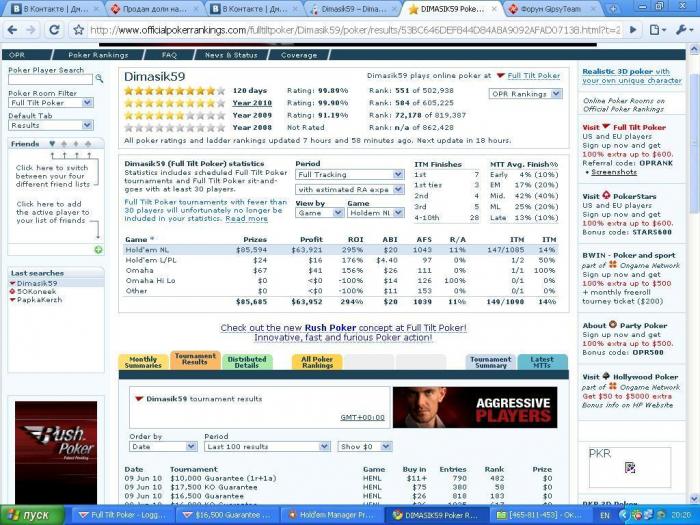Viewport: 700px width, 525px height.
Task: Click the Screenshots link in sidebar
Action: [614, 172]
